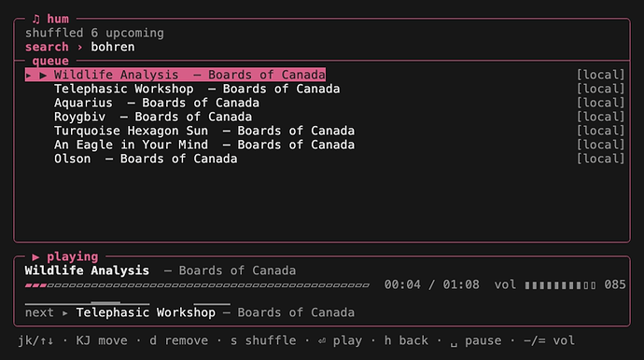Click the playing panel label
Image resolution: width=644 pixels, height=360 pixels.
[x=73, y=257]
